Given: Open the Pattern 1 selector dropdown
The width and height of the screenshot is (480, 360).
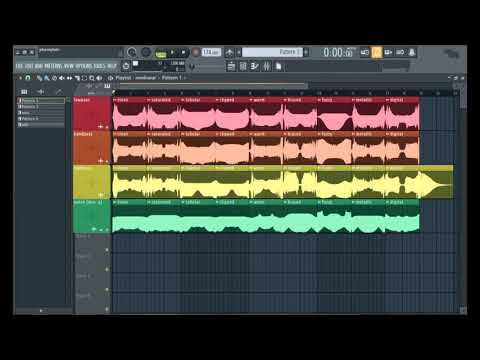Looking at the screenshot, I should click(x=272, y=52).
